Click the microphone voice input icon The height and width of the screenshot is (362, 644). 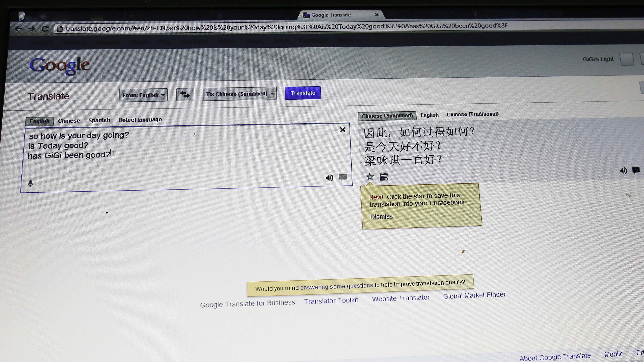[x=31, y=183]
